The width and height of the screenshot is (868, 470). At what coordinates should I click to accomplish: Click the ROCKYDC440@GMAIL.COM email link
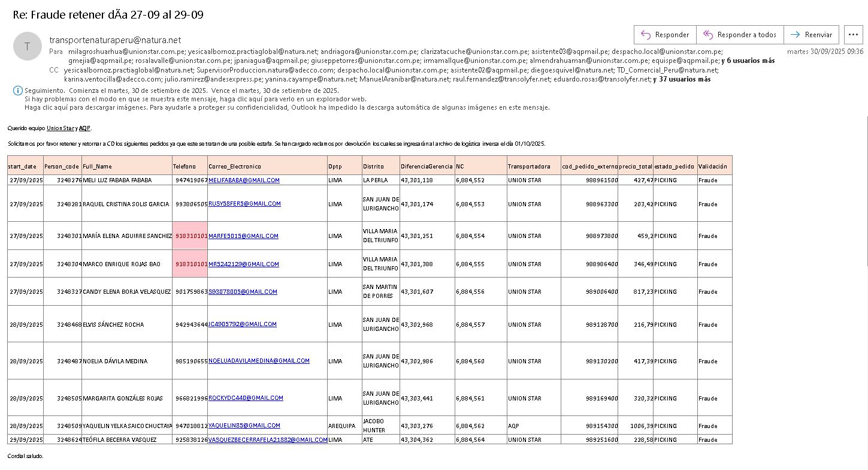pos(246,398)
